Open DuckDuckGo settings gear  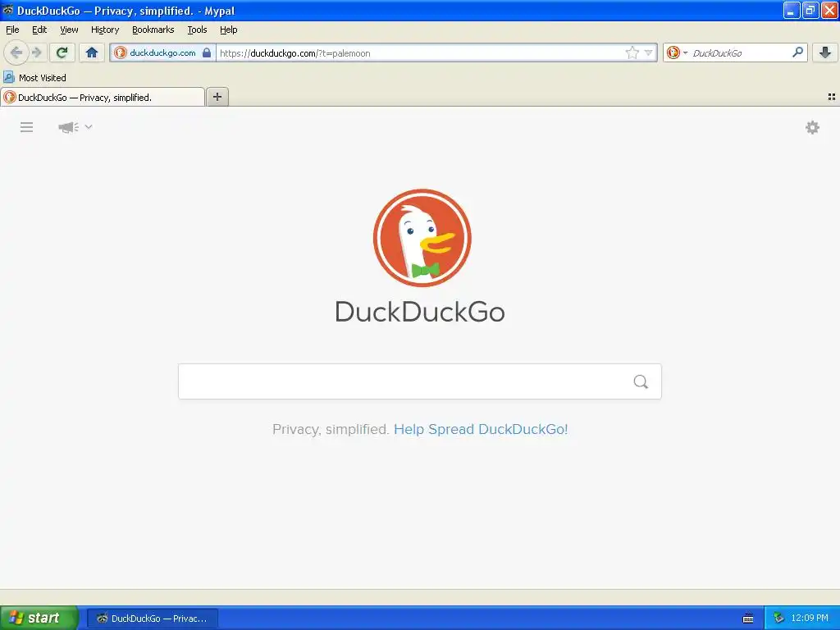click(813, 127)
